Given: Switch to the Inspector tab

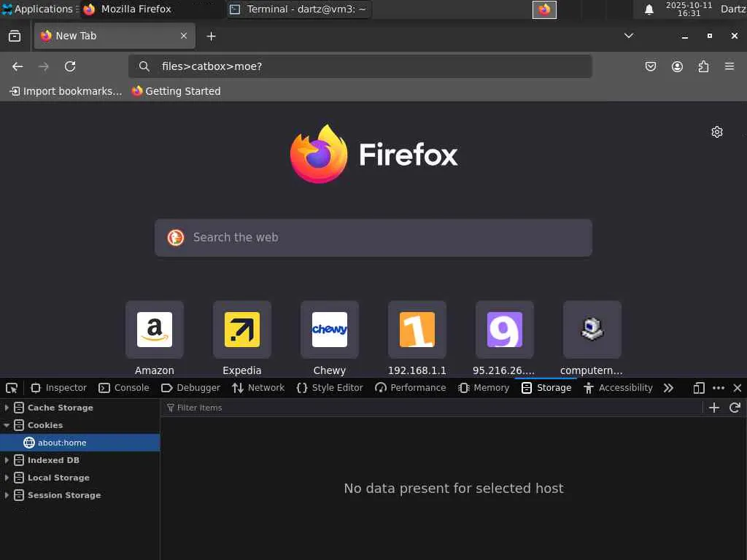Looking at the screenshot, I should coord(58,388).
